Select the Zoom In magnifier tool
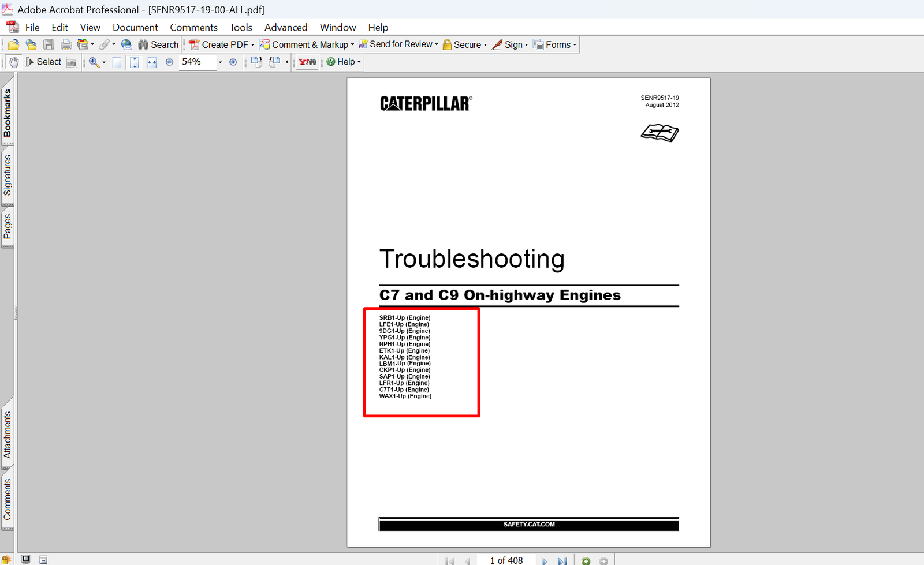Image resolution: width=924 pixels, height=565 pixels. click(x=94, y=62)
